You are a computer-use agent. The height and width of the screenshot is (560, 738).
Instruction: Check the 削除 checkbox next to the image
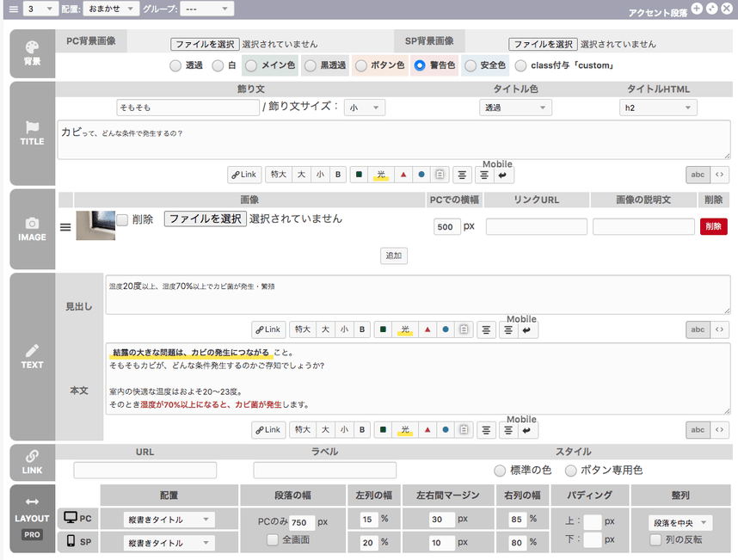[122, 219]
